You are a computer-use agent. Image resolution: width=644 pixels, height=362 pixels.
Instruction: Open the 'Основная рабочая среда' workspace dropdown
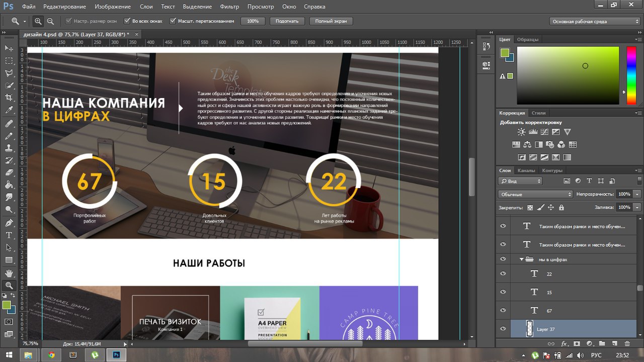[595, 21]
